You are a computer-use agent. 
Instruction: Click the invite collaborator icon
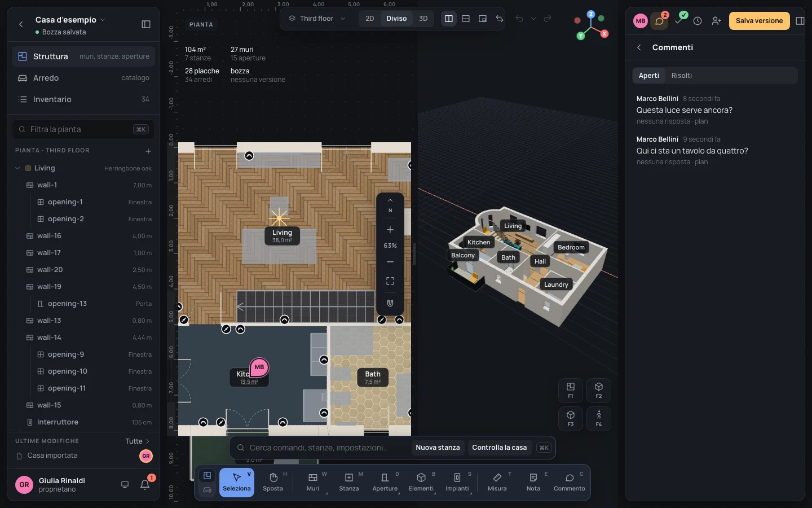point(716,21)
